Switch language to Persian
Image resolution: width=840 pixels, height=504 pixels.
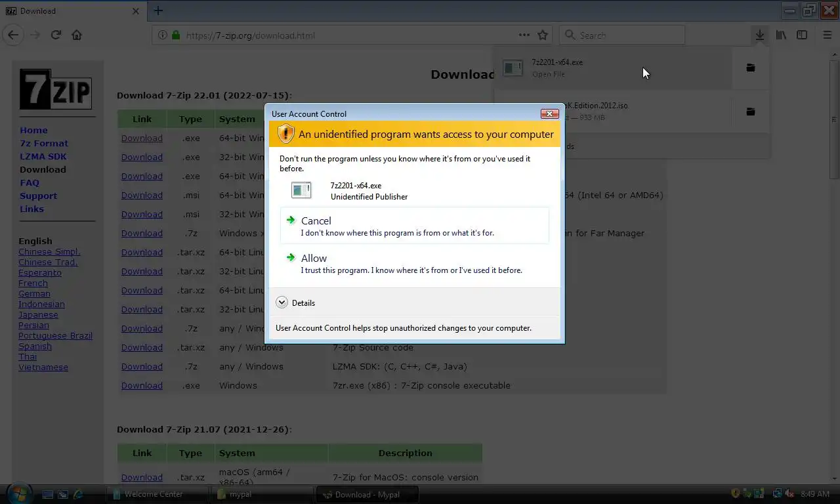[33, 325]
